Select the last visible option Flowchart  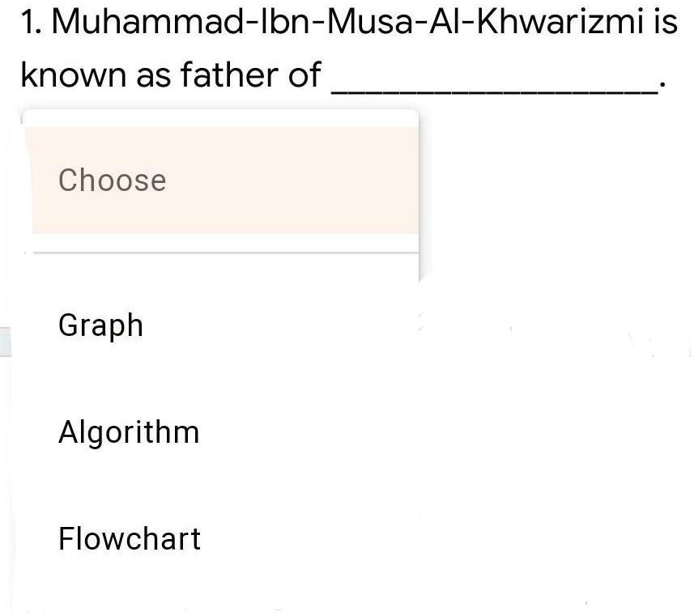pos(129,538)
